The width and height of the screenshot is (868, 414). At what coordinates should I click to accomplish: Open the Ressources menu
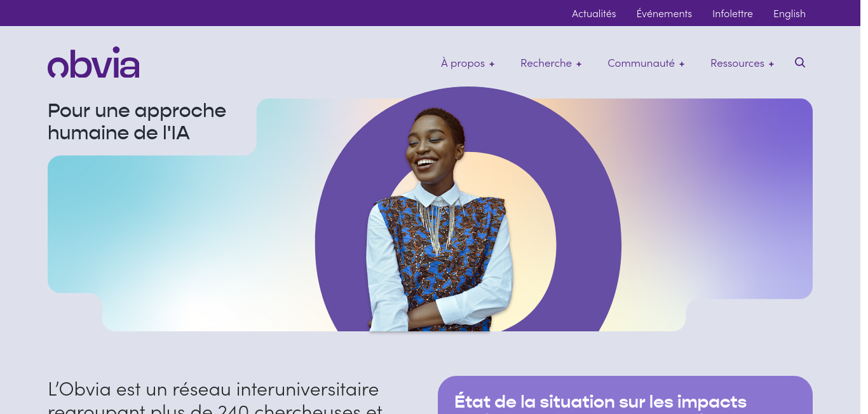click(x=737, y=63)
